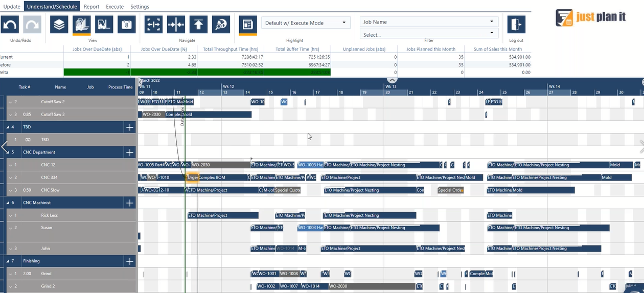Select grey WO-2030 bar on CNC 12 row
Viewport: 644px width, 293px height.
click(221, 165)
